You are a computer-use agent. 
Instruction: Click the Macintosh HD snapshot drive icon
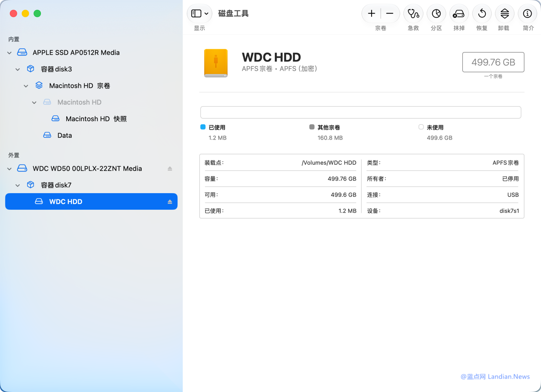tap(55, 119)
